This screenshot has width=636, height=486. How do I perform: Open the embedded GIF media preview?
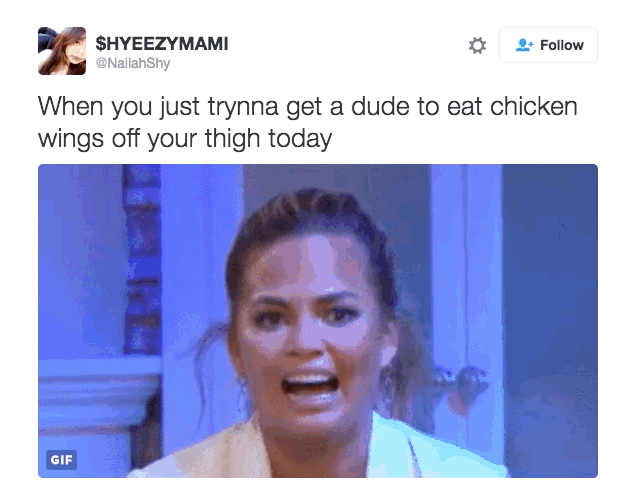318,321
